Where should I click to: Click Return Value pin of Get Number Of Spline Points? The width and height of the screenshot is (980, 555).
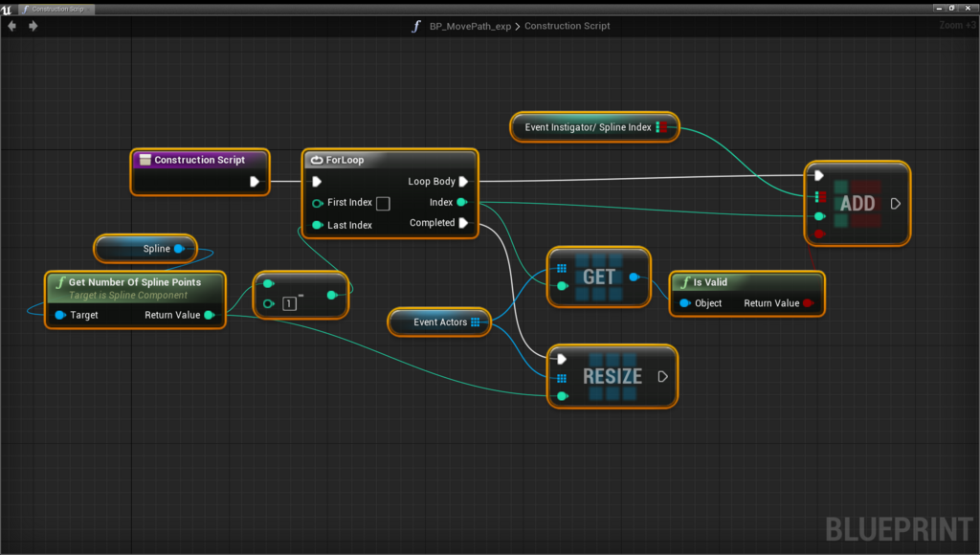[210, 315]
